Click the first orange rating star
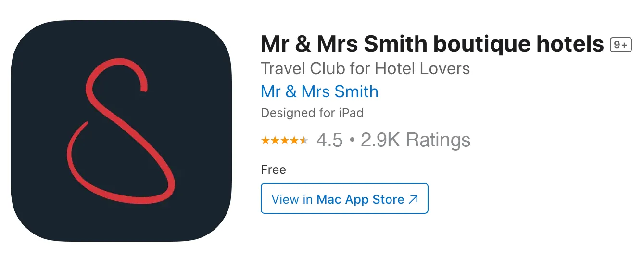 click(265, 140)
